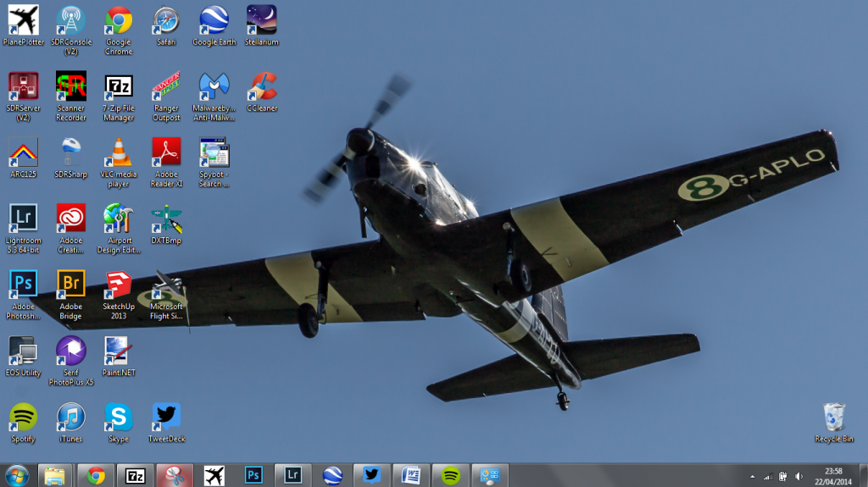Click Adobe Reader XI desktop icon

click(x=166, y=163)
